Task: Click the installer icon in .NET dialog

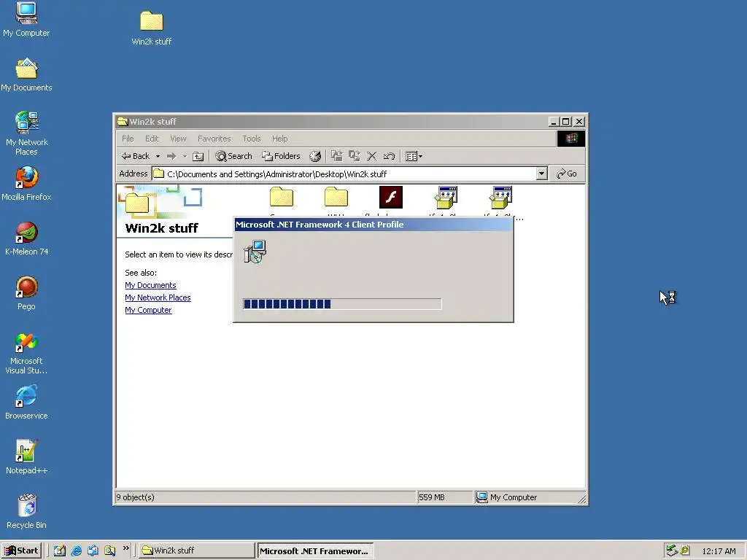Action: pyautogui.click(x=255, y=252)
